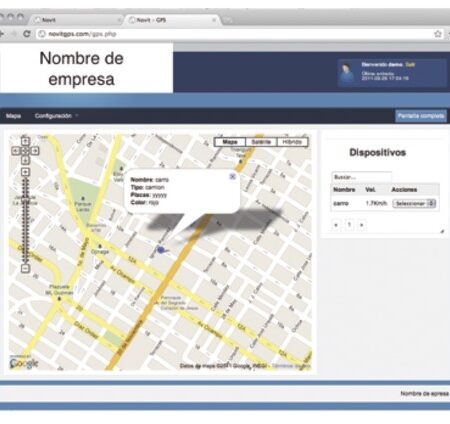This screenshot has height=424, width=450.
Task: Close the carro info bubble on the map
Action: tap(233, 177)
